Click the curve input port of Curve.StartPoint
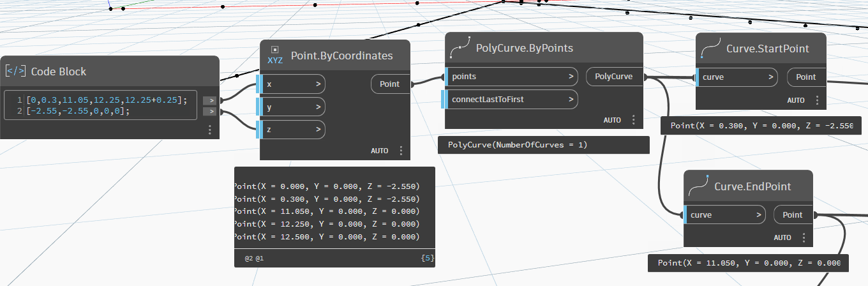Viewport: 868px width, 286px height. point(736,77)
